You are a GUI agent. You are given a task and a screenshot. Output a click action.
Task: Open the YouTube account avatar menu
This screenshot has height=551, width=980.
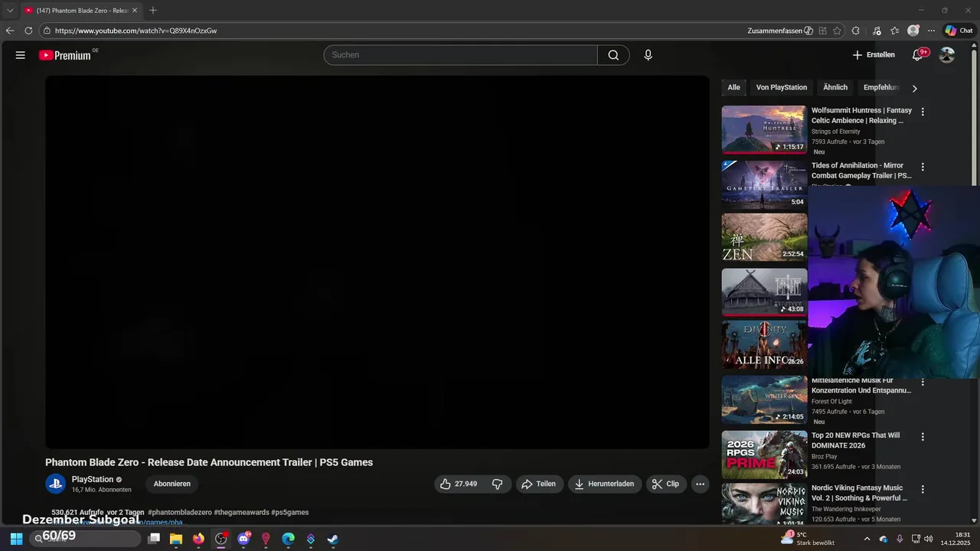click(947, 55)
